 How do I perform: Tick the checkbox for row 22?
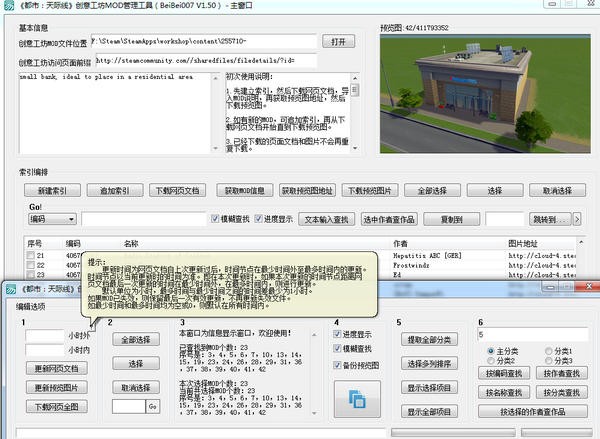(31, 265)
